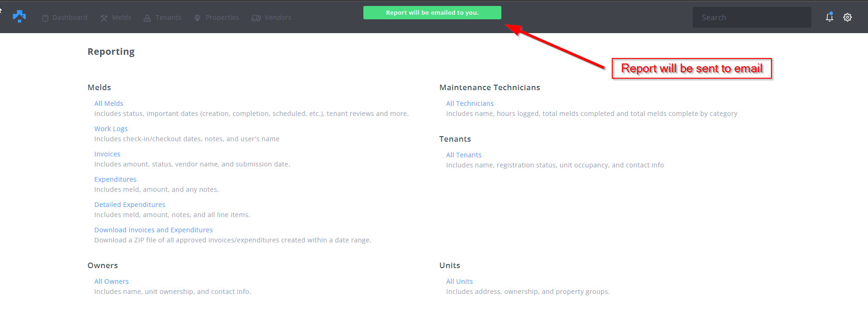Click the Vendors truck icon
The width and height of the screenshot is (868, 310).
tap(256, 18)
